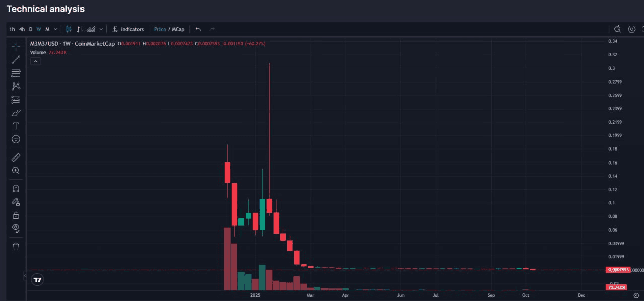The height and width of the screenshot is (301, 644).
Task: Toggle lock all drawing tools
Action: point(16,215)
